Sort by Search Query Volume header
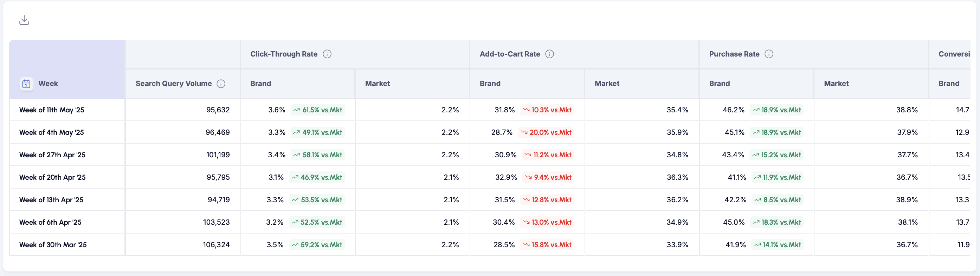The height and width of the screenshot is (276, 980). pos(174,84)
